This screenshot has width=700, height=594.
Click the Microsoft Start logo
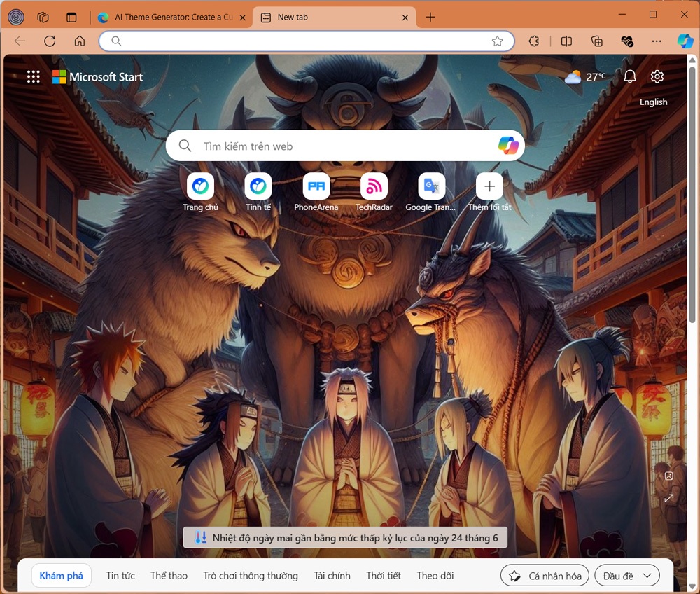coord(98,77)
